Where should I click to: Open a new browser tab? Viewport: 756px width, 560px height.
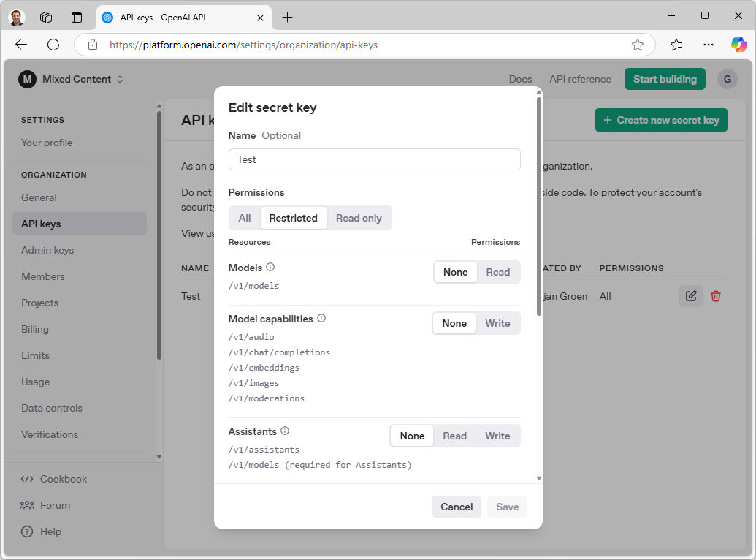pyautogui.click(x=287, y=18)
